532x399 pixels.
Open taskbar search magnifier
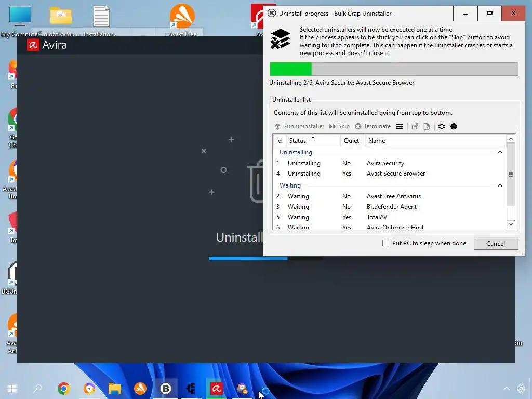coord(37,389)
